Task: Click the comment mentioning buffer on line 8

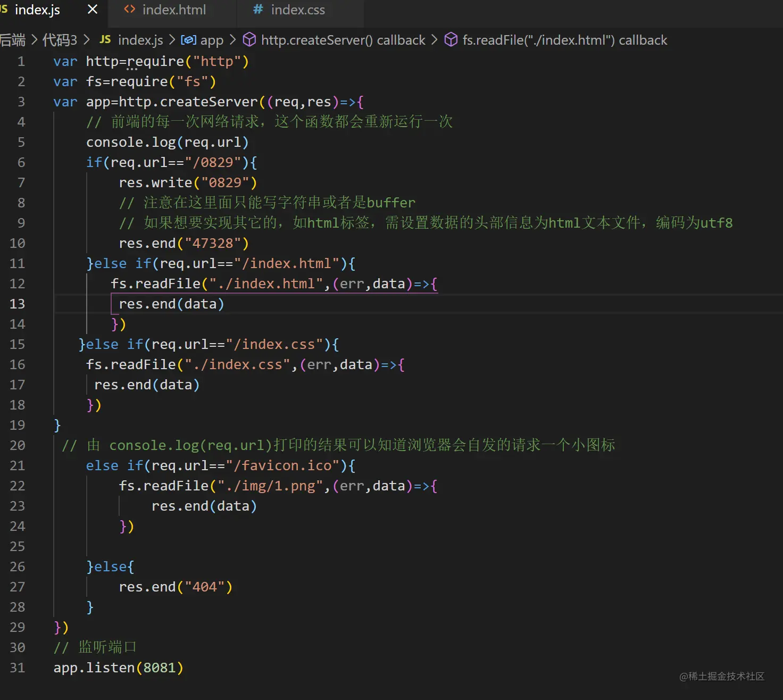Action: (267, 203)
